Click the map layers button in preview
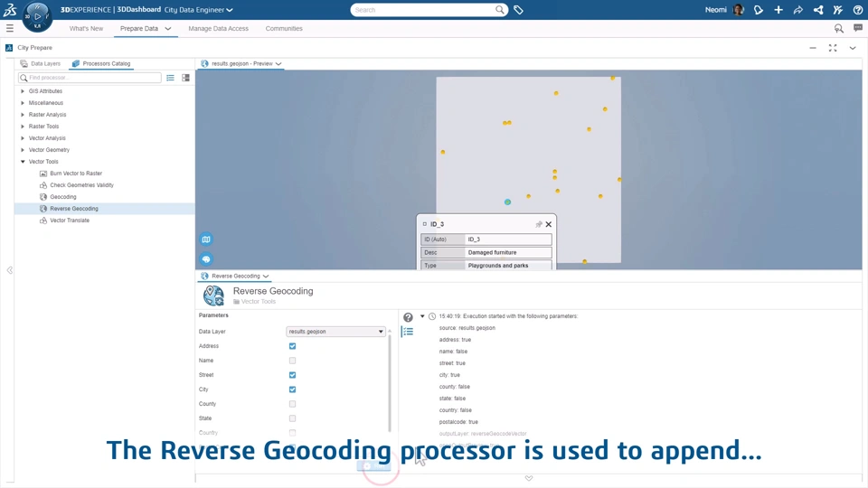 click(x=206, y=239)
